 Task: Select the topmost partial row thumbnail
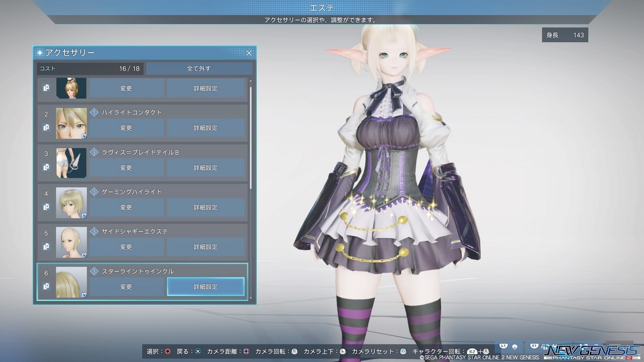pos(71,88)
